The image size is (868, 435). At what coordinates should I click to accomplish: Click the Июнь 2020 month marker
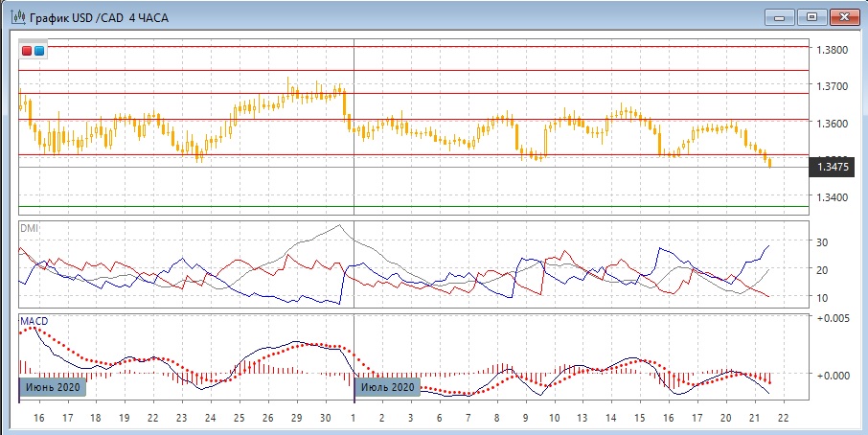[x=52, y=387]
